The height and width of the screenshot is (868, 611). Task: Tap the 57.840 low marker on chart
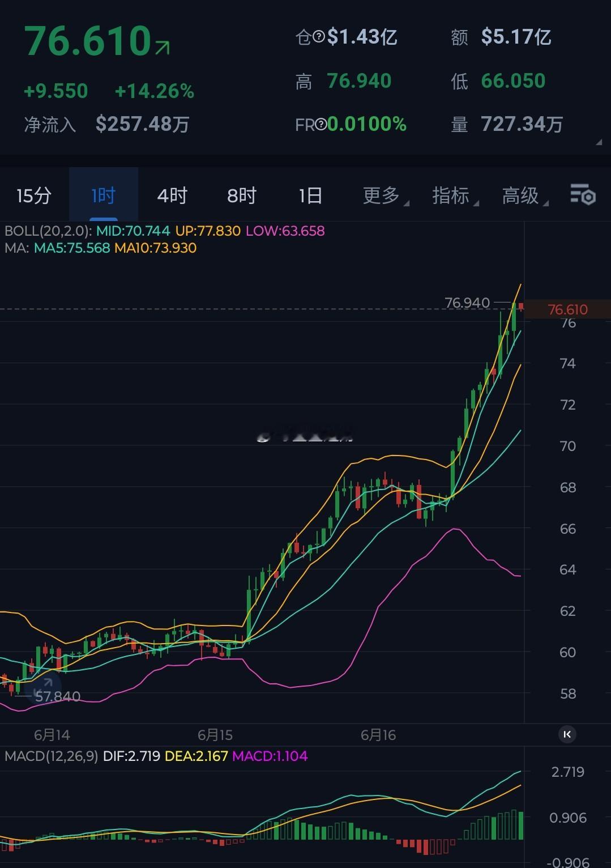click(58, 696)
